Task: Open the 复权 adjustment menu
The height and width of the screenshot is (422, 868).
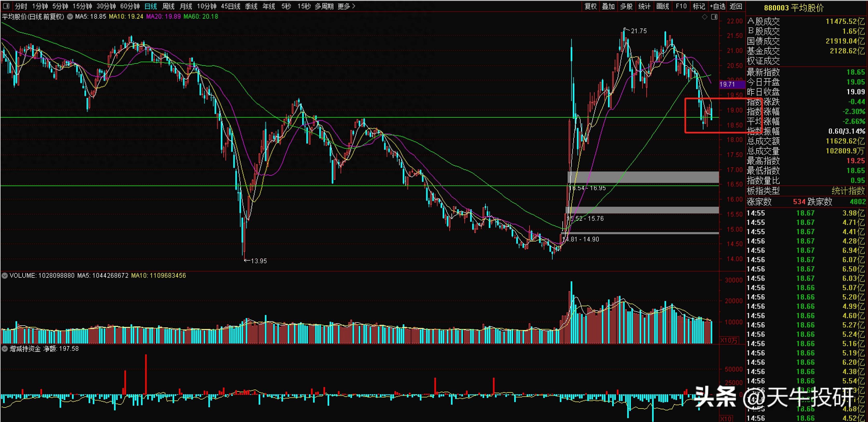Action: [x=590, y=6]
